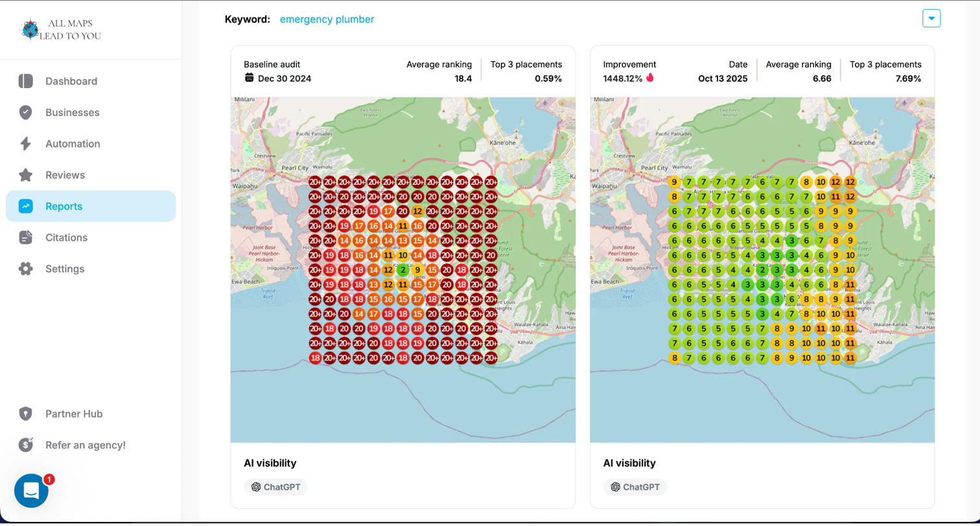This screenshot has height=526, width=980.
Task: Click the Reviews star icon
Action: (x=26, y=175)
